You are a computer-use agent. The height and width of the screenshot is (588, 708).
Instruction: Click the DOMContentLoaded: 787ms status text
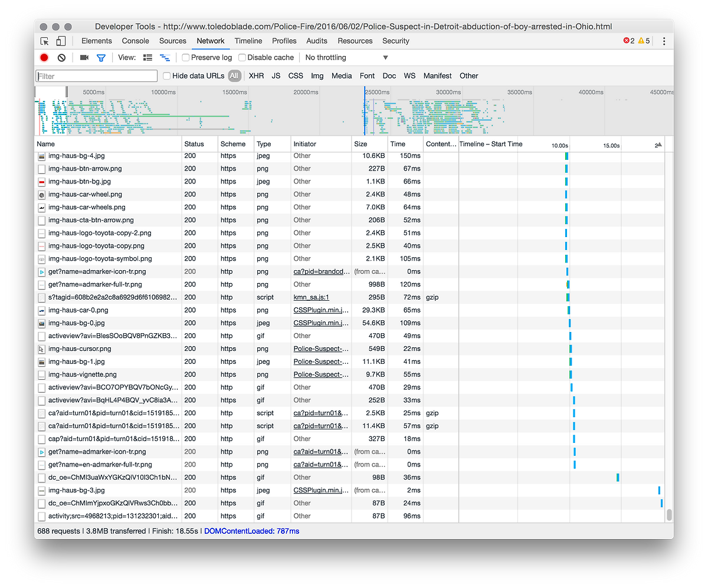(x=252, y=531)
